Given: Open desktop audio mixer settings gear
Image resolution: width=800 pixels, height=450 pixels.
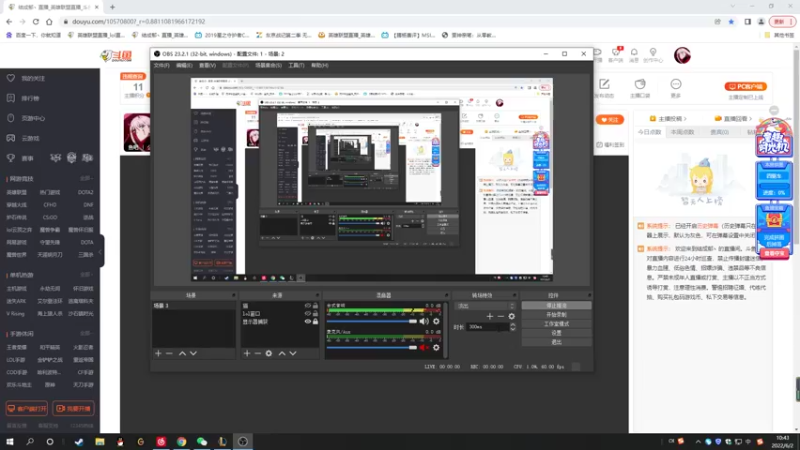Looking at the screenshot, I should (x=436, y=321).
